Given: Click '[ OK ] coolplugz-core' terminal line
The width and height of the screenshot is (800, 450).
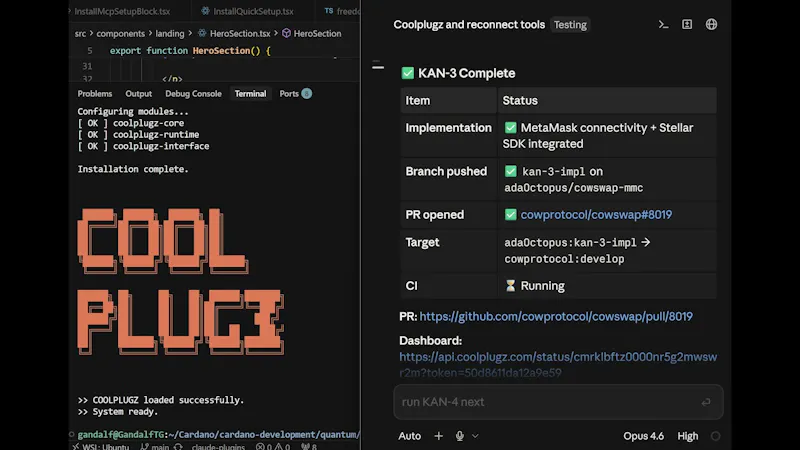Looking at the screenshot, I should coord(131,123).
